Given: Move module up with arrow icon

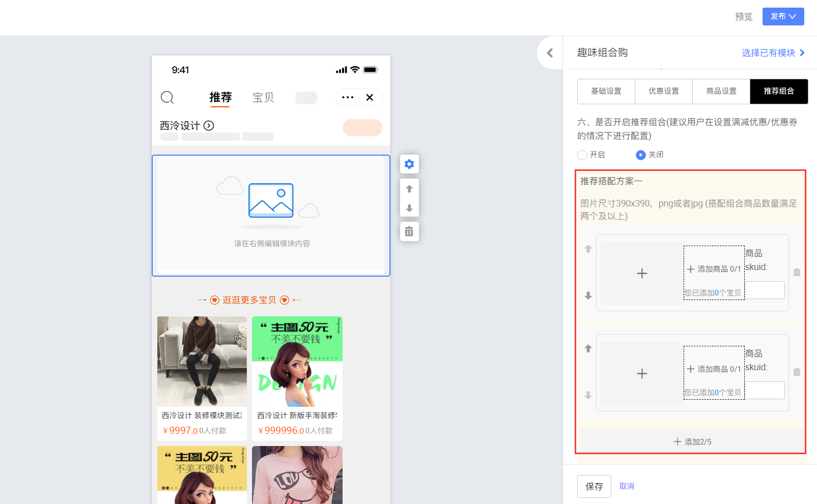Looking at the screenshot, I should pos(409,189).
